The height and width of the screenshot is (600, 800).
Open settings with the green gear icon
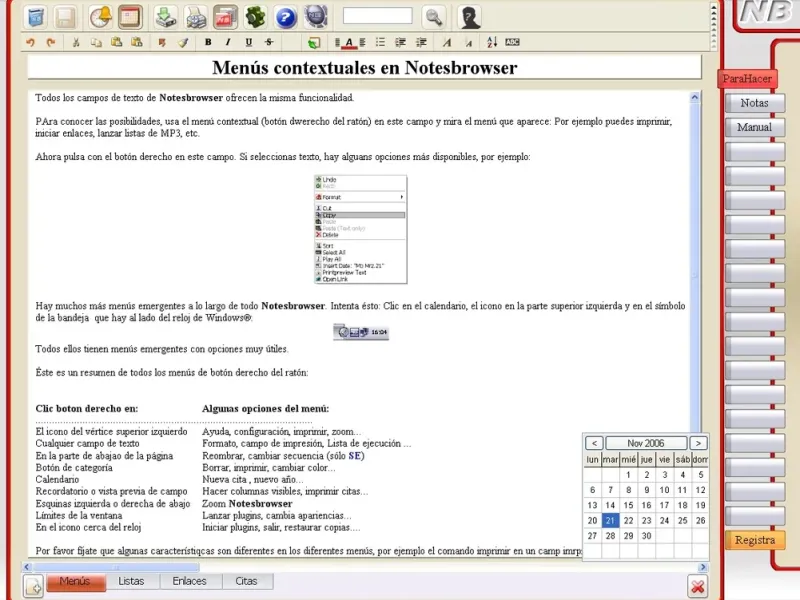pos(256,17)
